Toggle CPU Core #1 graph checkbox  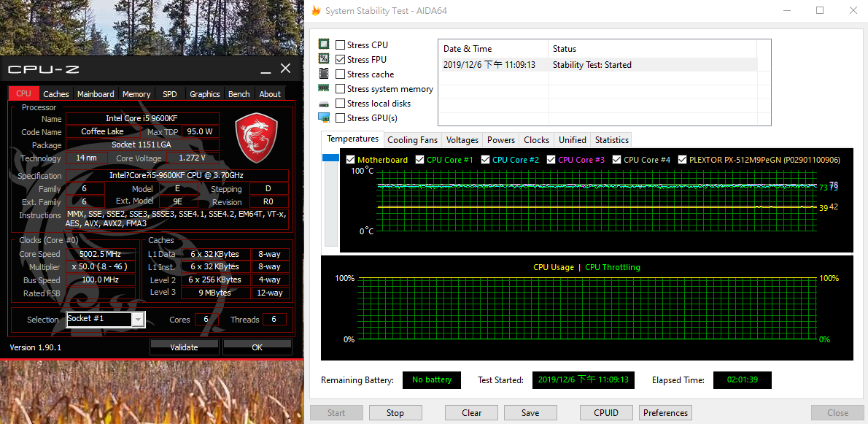419,159
